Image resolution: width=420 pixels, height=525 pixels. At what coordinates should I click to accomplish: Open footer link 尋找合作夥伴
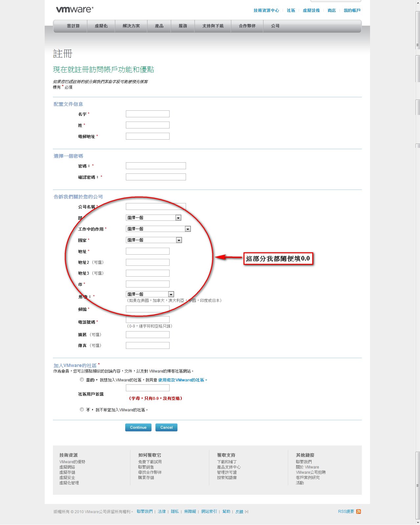coord(150,472)
